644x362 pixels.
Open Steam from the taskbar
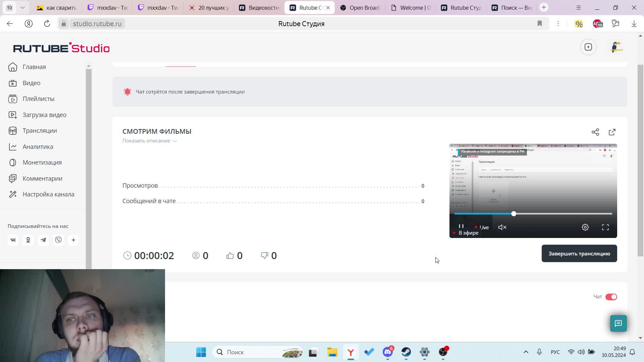coord(406,352)
